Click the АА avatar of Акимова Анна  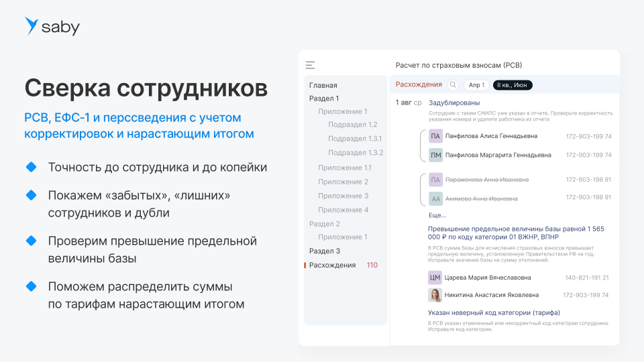coord(435,198)
